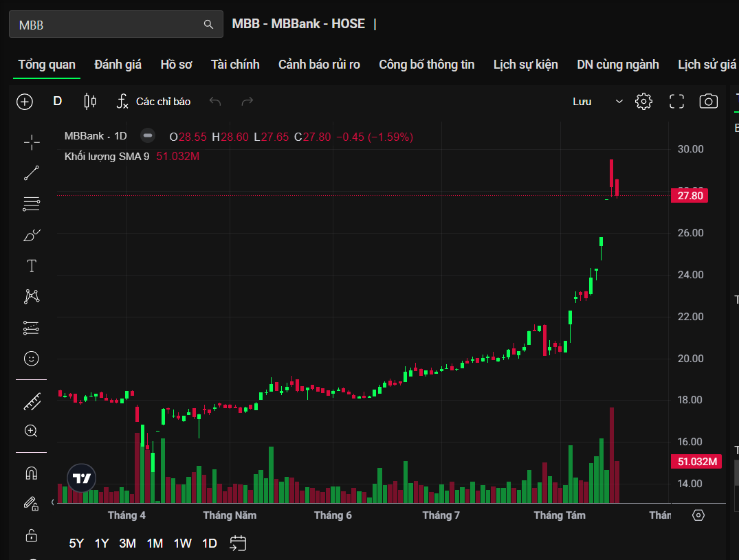
Task: Toggle magnet mode for drawings
Action: click(x=31, y=473)
